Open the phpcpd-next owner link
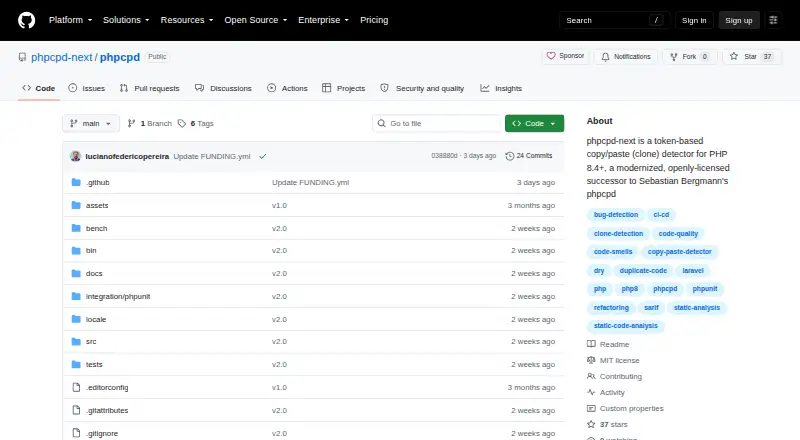This screenshot has height=440, width=800. click(x=62, y=57)
